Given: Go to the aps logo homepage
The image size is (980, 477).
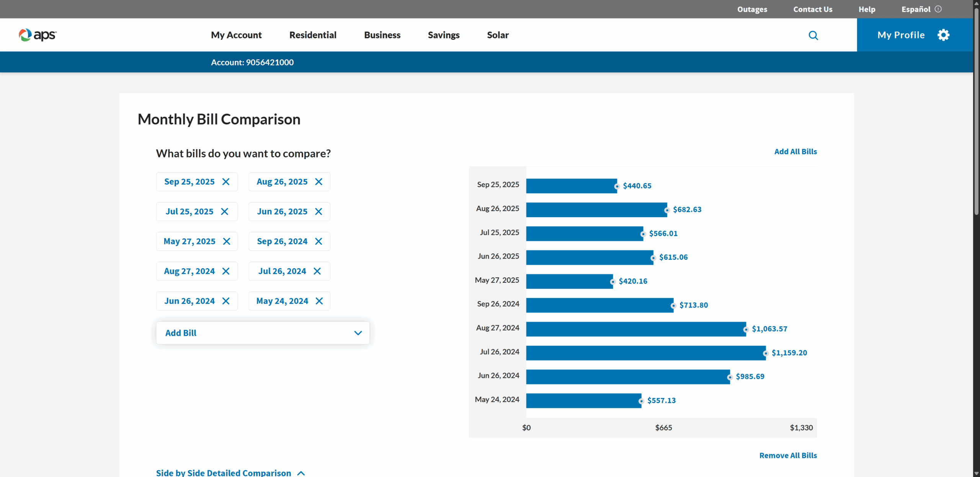Looking at the screenshot, I should 38,35.
